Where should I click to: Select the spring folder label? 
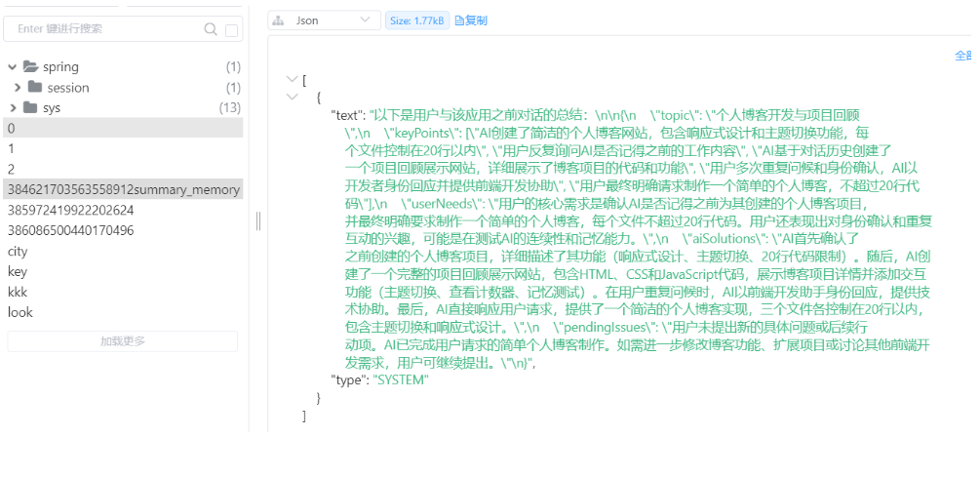pyautogui.click(x=60, y=67)
